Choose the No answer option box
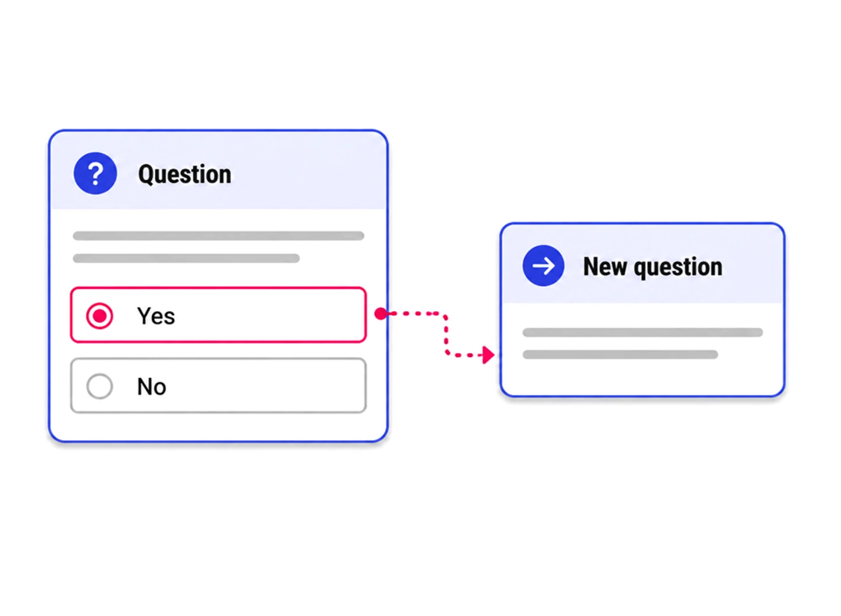 (218, 386)
